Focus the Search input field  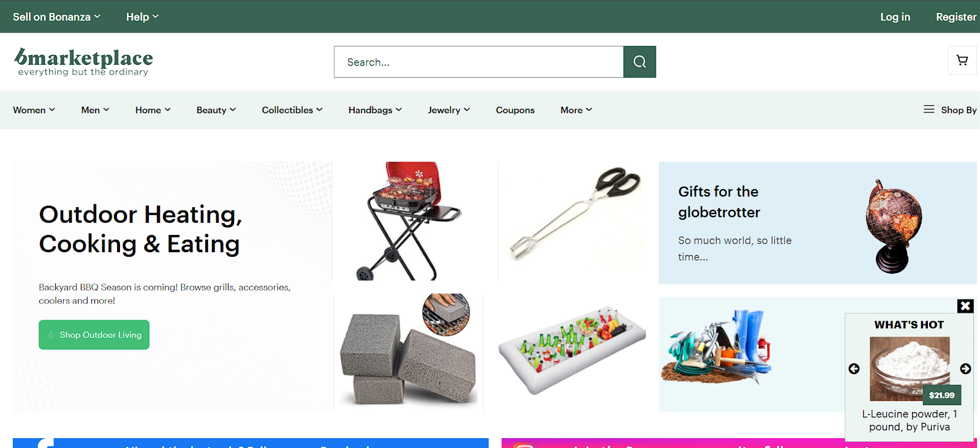pos(478,62)
